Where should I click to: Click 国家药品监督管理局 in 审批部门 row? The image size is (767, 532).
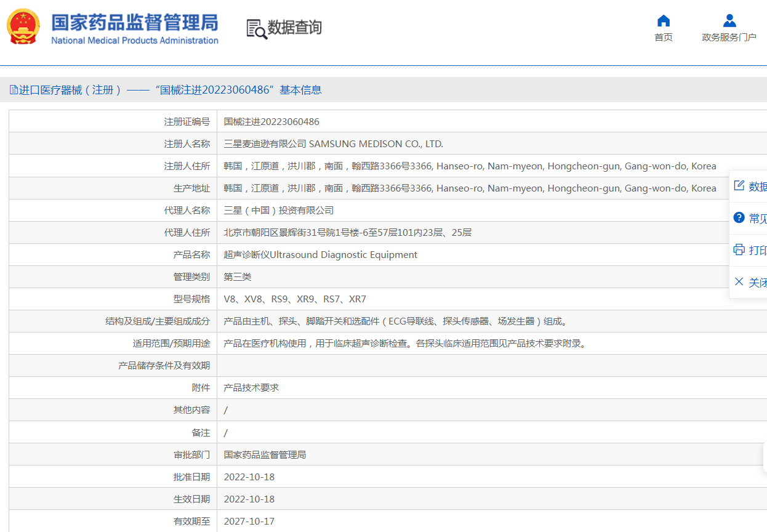pyautogui.click(x=265, y=455)
